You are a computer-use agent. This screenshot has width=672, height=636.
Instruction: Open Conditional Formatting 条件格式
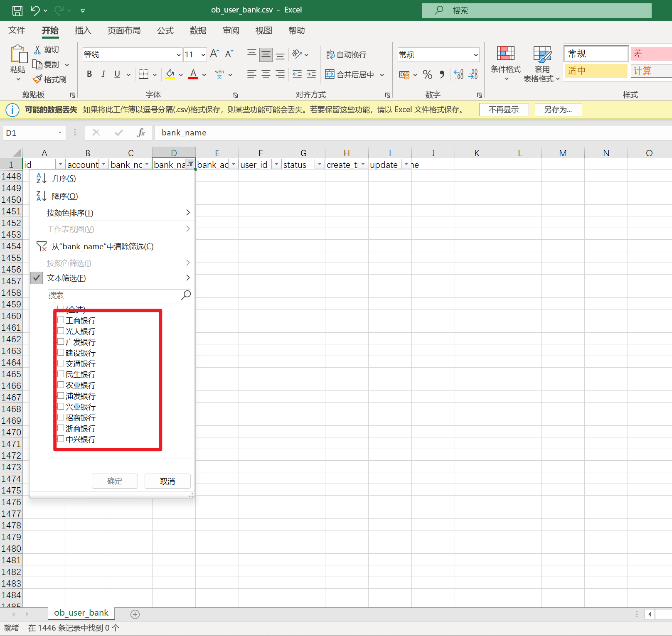(x=506, y=64)
